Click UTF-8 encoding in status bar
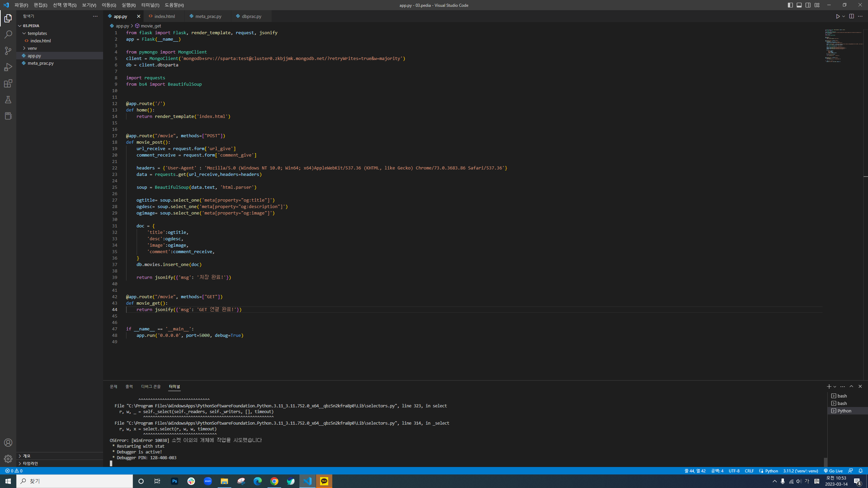 click(x=734, y=471)
